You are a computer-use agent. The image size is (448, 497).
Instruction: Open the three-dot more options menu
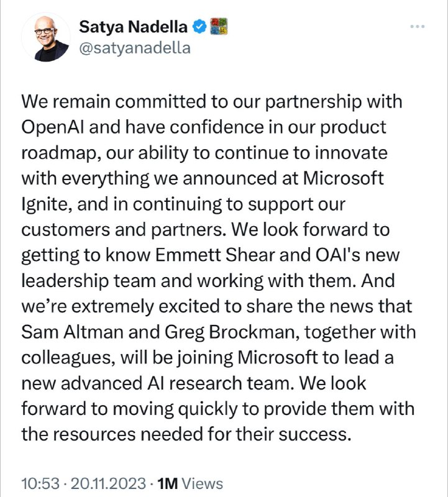click(418, 27)
